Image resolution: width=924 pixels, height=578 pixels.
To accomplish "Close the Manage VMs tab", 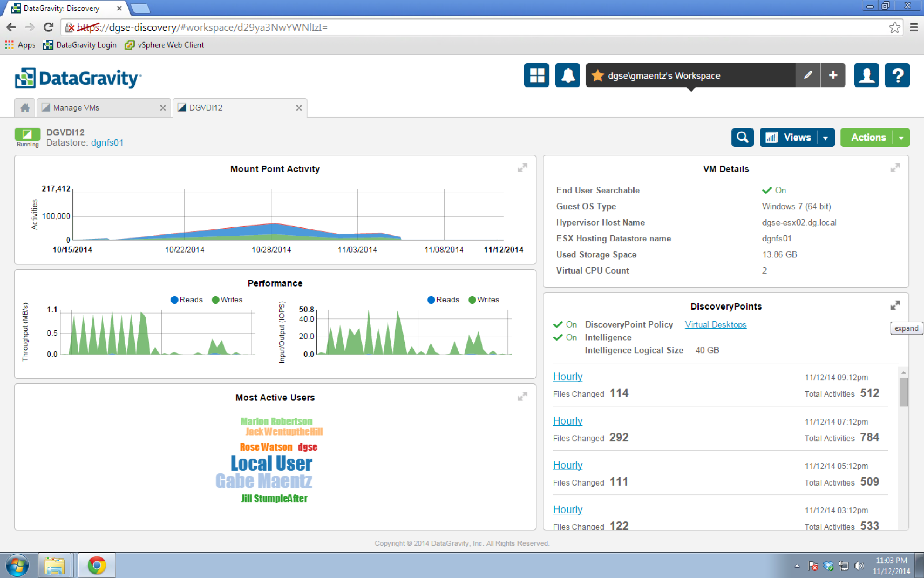I will [163, 108].
